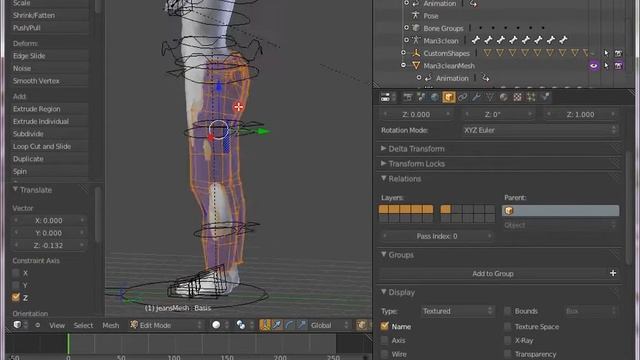The image size is (640, 360).
Task: Open the Edit Mode selector dropdown
Action: (166, 325)
